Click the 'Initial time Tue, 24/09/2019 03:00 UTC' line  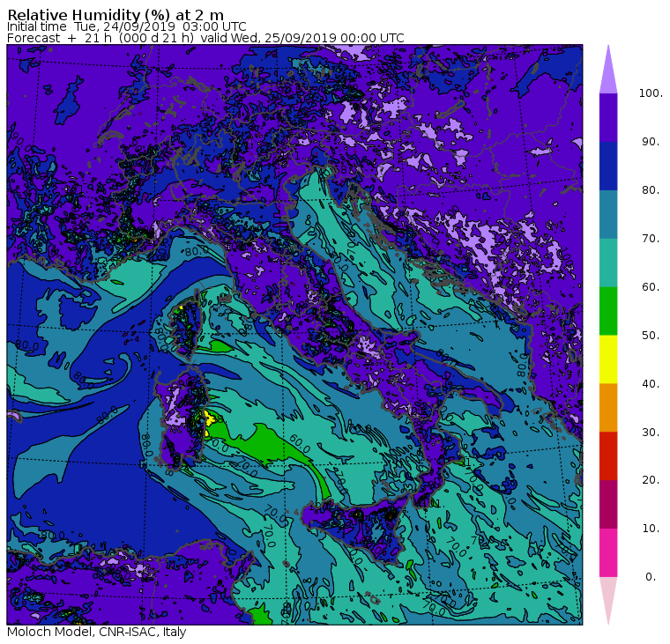126,27
